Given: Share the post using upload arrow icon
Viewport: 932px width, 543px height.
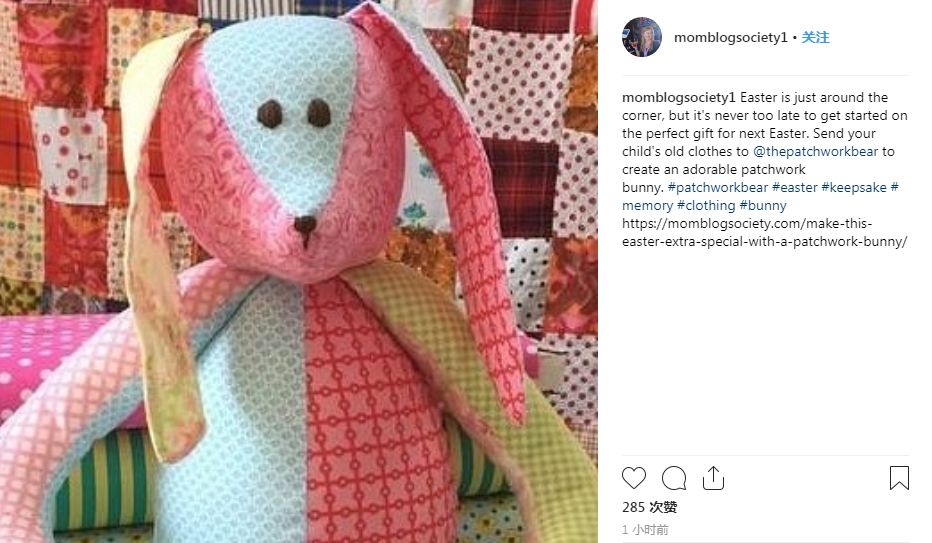Looking at the screenshot, I should [x=713, y=478].
